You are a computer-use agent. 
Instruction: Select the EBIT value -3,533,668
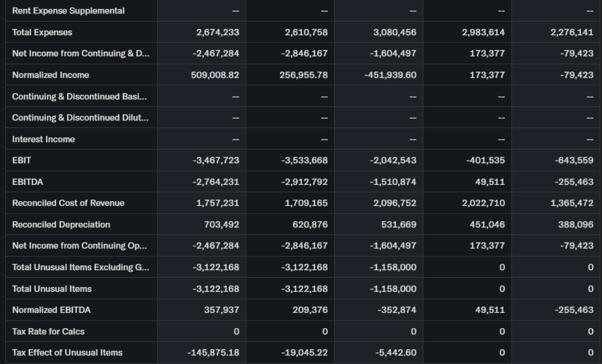305,160
